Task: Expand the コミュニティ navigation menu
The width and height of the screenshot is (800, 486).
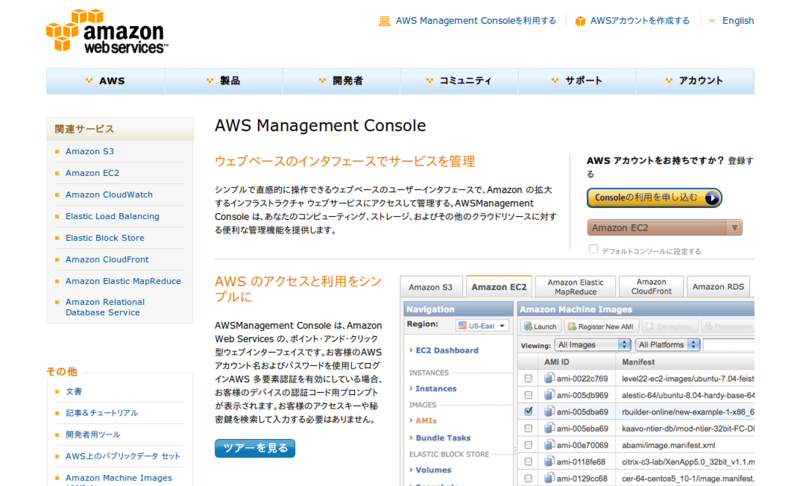Action: [x=459, y=81]
